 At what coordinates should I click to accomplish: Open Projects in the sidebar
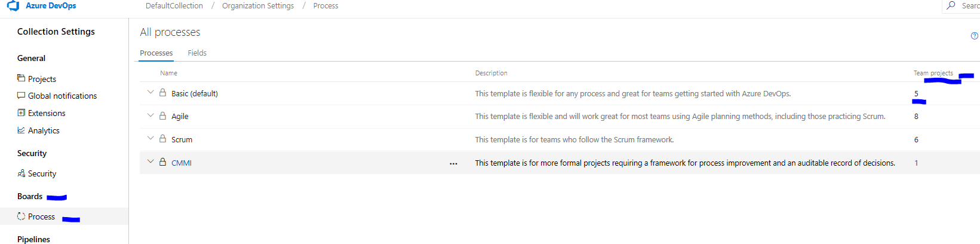tap(42, 79)
